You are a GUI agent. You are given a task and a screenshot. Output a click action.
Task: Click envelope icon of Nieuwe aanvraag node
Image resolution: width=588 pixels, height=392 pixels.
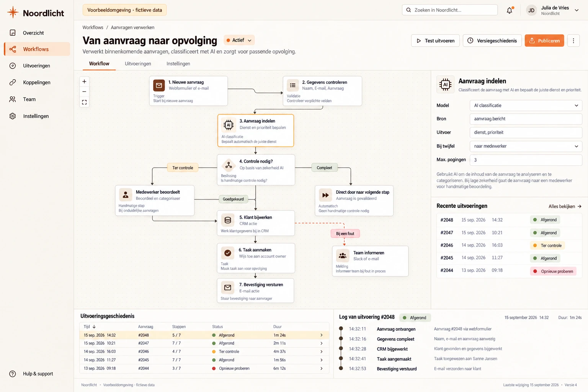click(x=159, y=85)
